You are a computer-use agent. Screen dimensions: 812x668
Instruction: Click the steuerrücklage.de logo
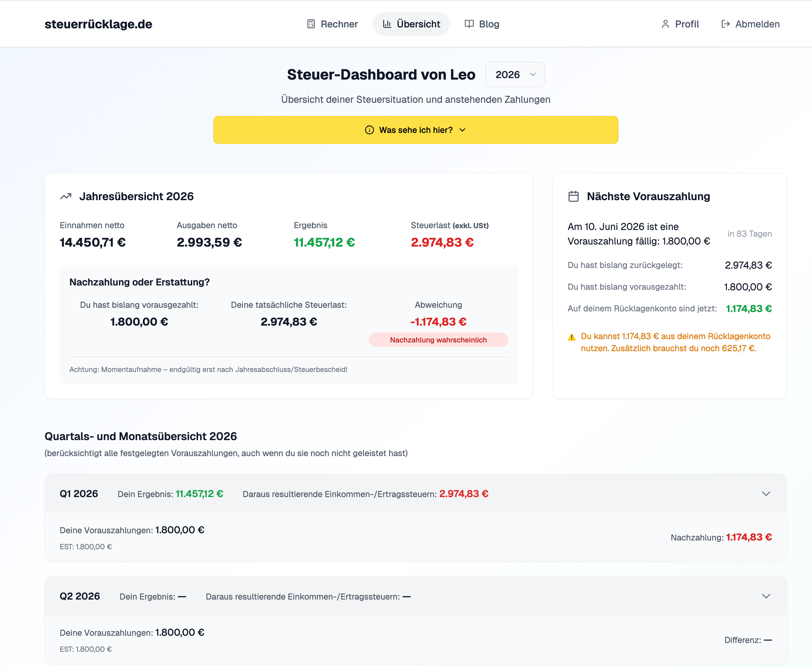99,24
